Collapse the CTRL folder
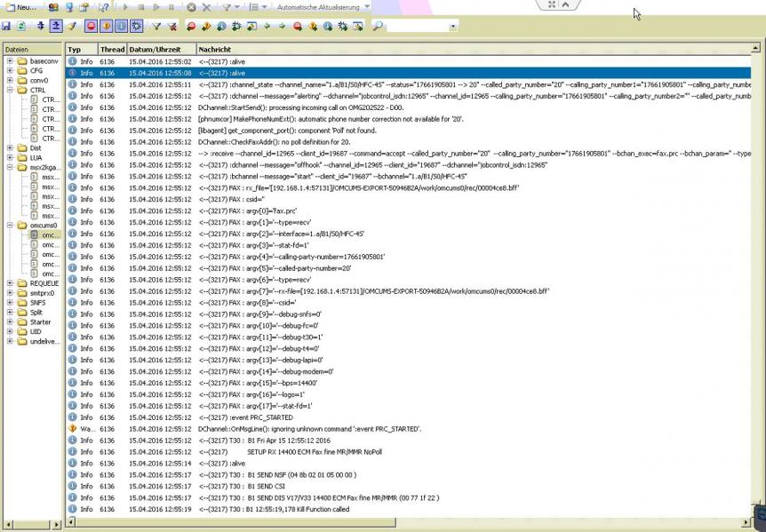The image size is (766, 532). pos(10,90)
